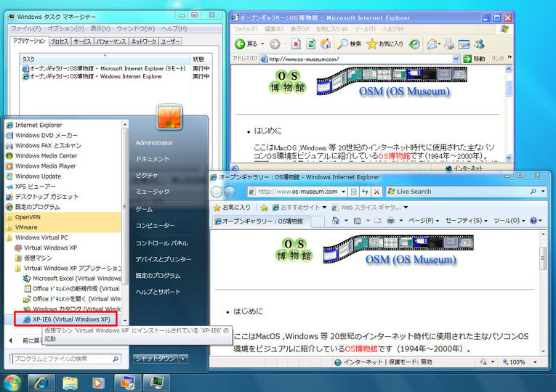Click the History icon in IE6 toolbar
Viewport: 556px width, 392px height.
click(x=414, y=44)
